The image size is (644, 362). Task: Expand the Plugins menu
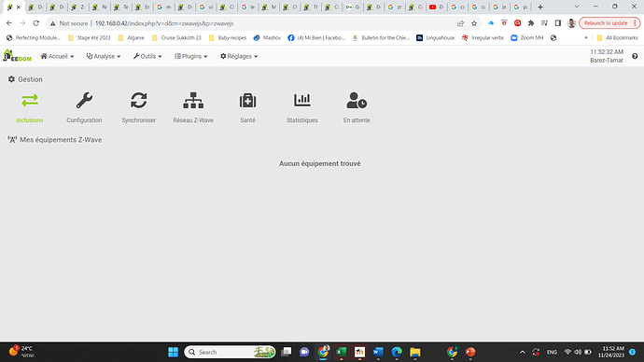(191, 56)
